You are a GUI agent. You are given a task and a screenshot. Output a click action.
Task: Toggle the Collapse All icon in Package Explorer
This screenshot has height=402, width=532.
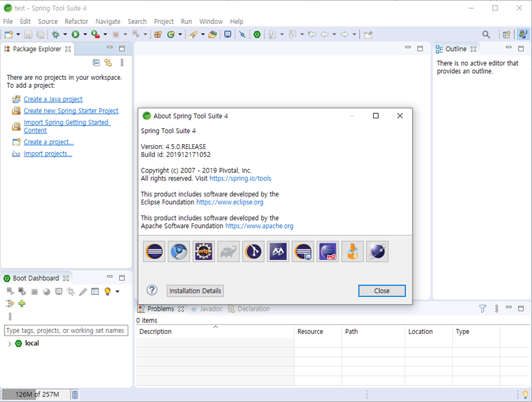coord(96,63)
